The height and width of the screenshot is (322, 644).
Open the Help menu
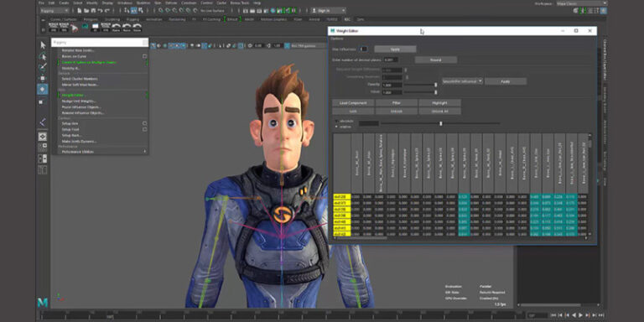coord(257,3)
